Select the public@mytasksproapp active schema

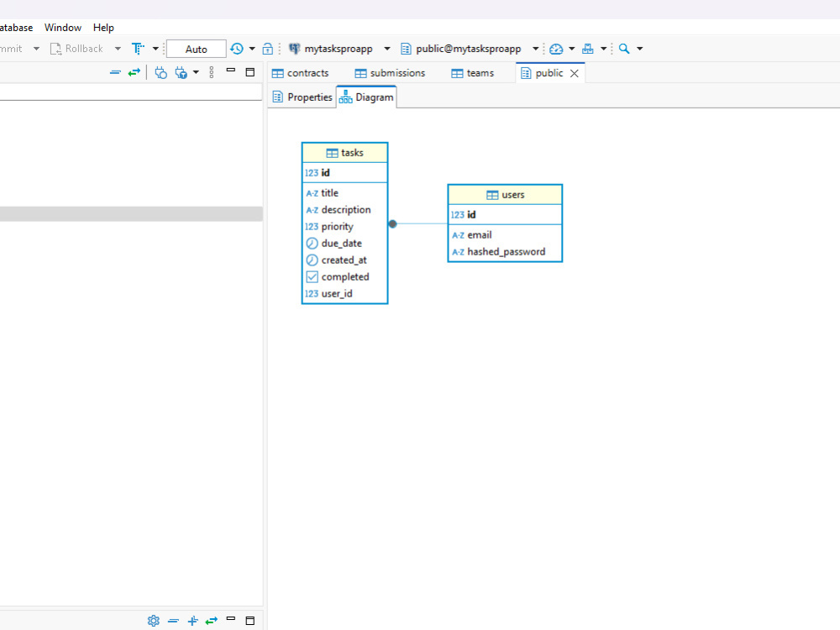pyautogui.click(x=460, y=49)
